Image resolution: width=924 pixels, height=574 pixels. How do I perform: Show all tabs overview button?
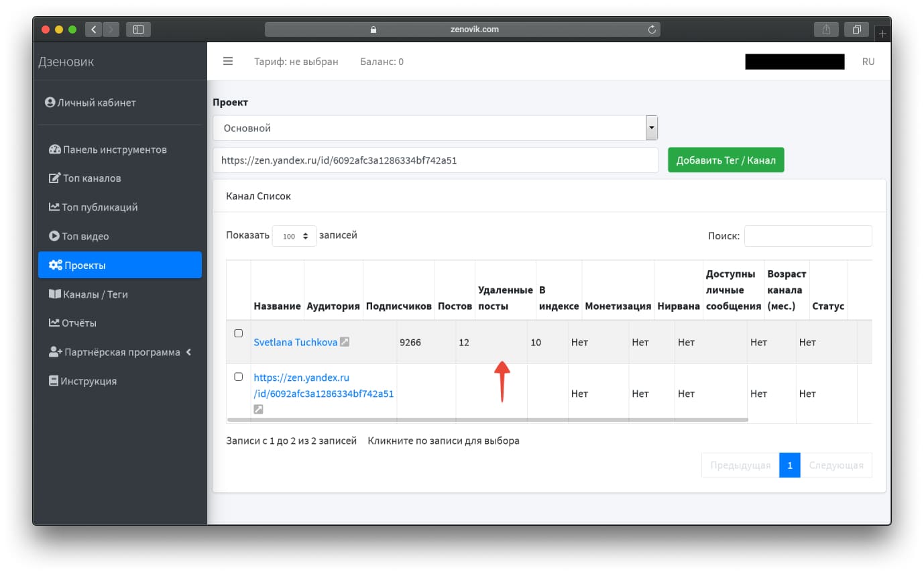pos(857,30)
